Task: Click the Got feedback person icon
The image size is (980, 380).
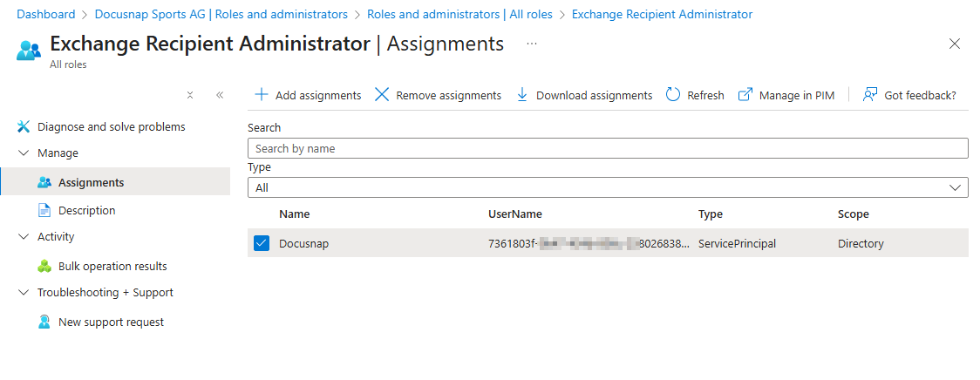Action: (x=870, y=95)
